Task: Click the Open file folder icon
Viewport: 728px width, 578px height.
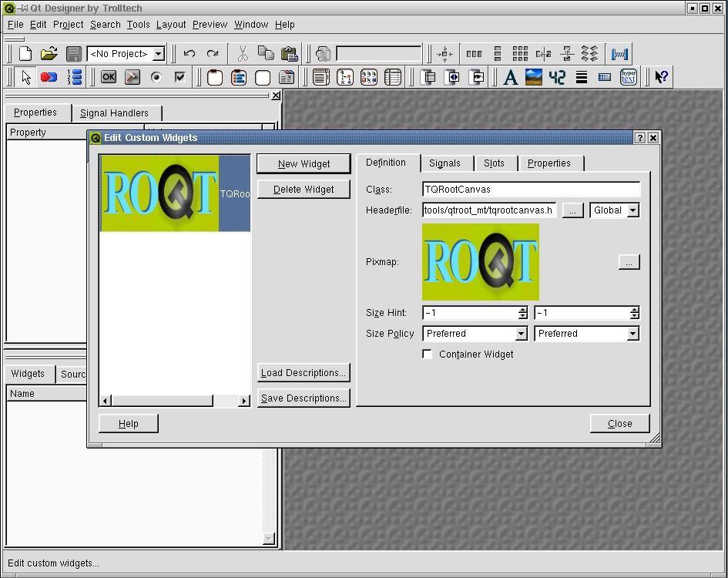Action: point(49,54)
